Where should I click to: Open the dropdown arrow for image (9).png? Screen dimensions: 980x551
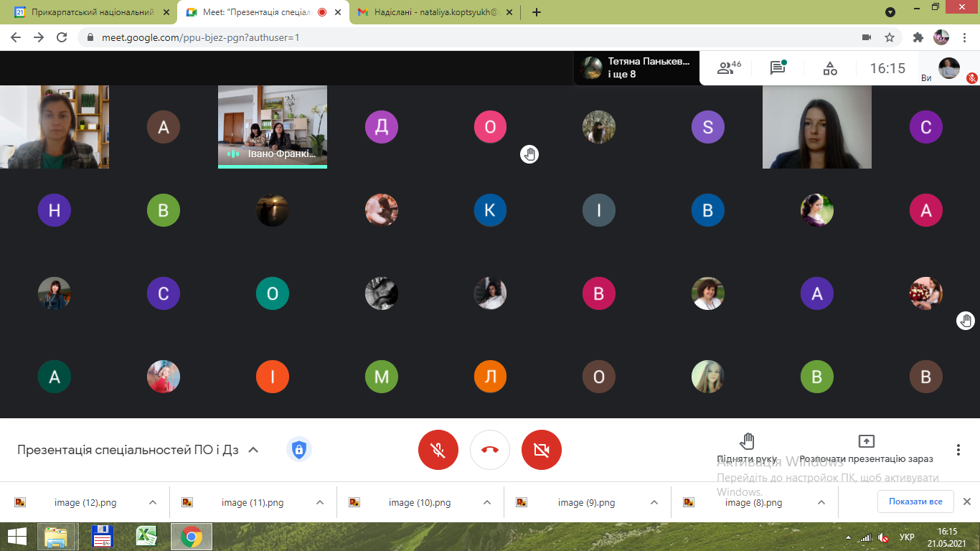[x=654, y=502]
